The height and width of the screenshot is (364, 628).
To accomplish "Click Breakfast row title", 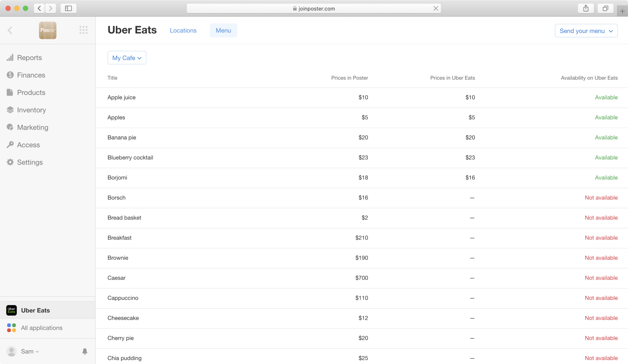I will tap(119, 238).
